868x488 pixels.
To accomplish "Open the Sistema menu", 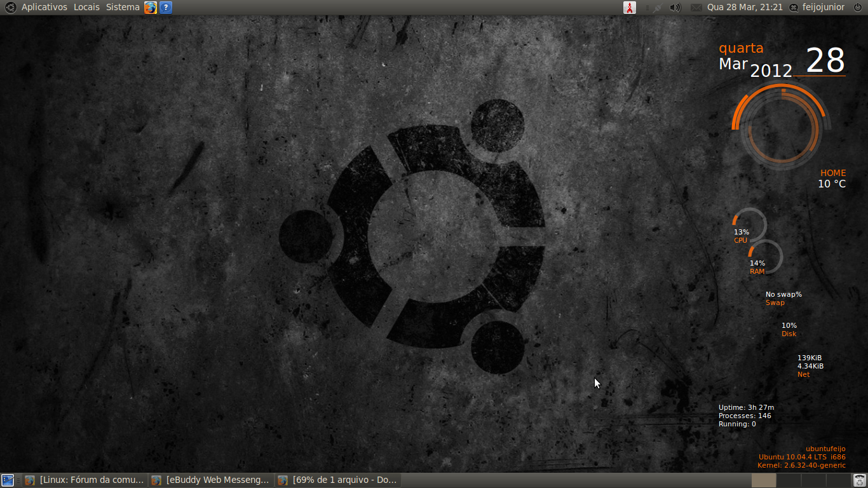I will (x=123, y=8).
